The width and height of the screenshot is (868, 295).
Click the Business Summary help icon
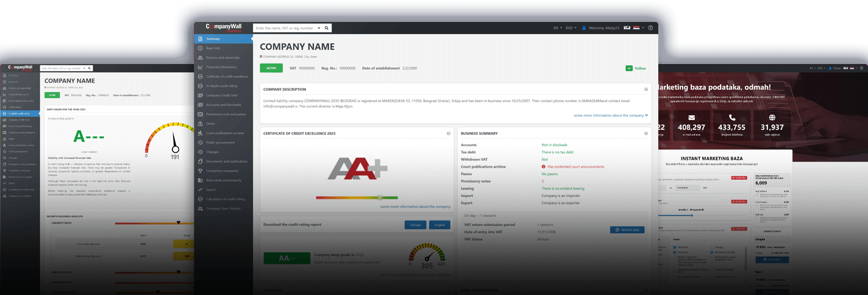pyautogui.click(x=646, y=133)
